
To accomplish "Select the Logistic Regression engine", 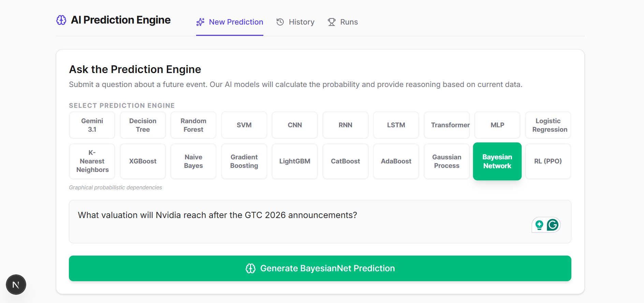I will tap(548, 125).
